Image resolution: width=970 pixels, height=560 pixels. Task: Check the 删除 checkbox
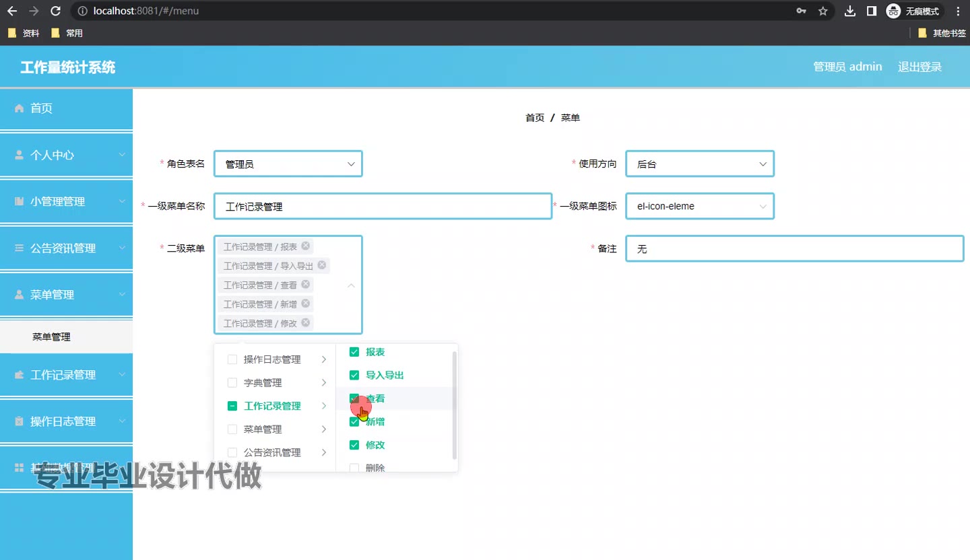point(354,468)
